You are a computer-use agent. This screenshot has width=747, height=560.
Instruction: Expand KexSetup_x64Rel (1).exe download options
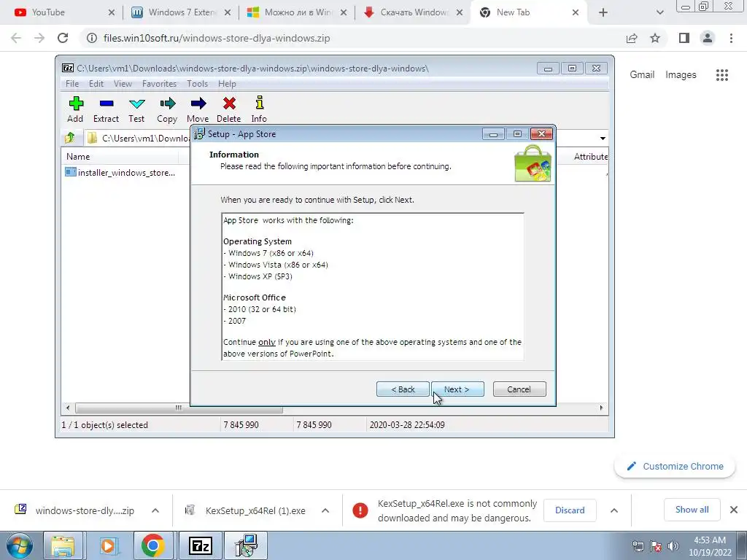[325, 510]
